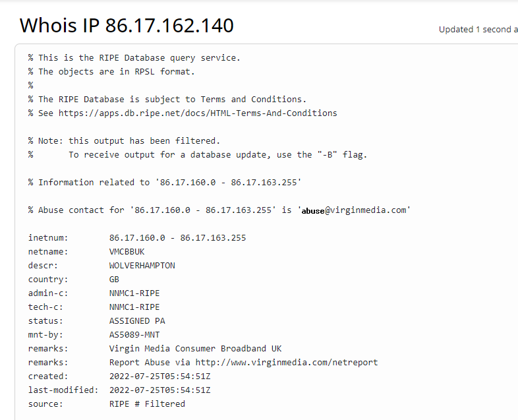Click the Updated 1 second ago text

coord(478,30)
